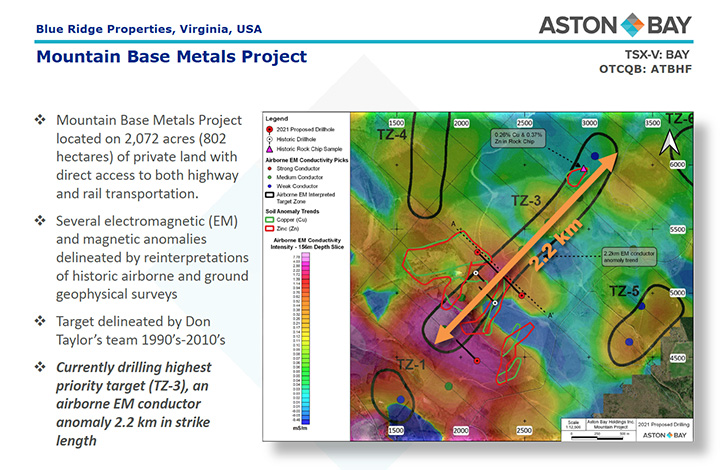Click the 'Currently drilling highest priority target' paragraph
Image resolution: width=725 pixels, height=470 pixels.
133,404
